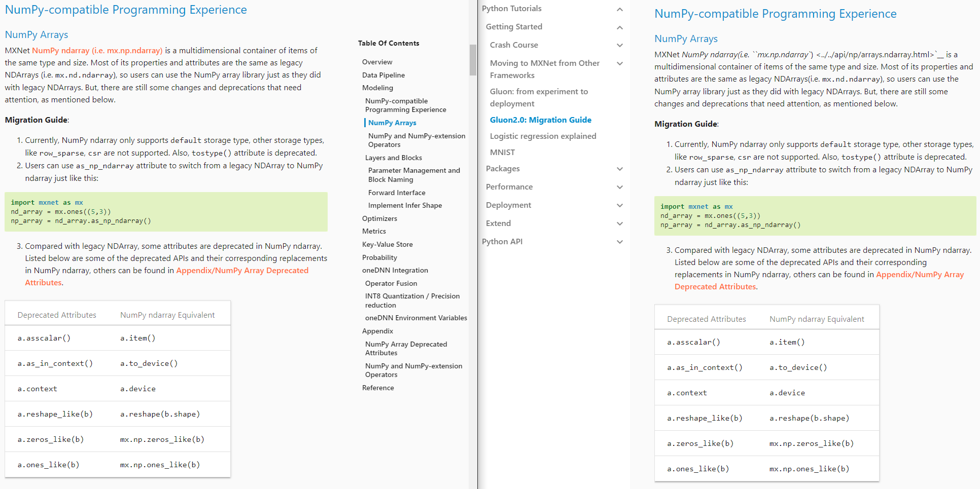
Task: Go to INT8 Quantization / Precision reduction
Action: [x=412, y=301]
